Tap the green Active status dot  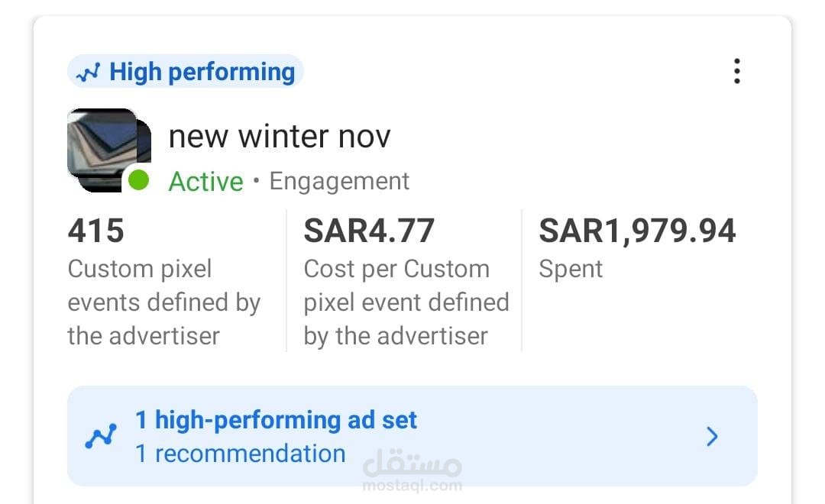point(139,180)
